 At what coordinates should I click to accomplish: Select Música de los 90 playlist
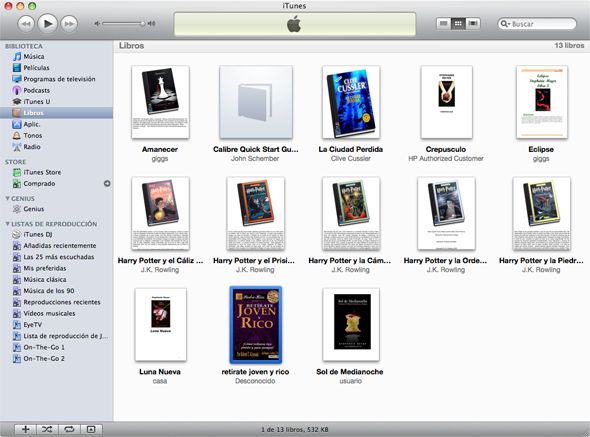pos(56,291)
